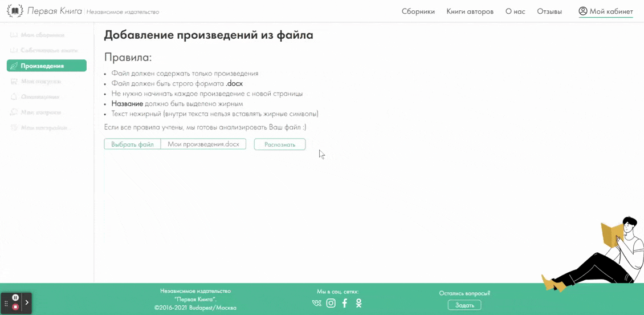Click the shopping cart icon in sidebar

click(14, 82)
